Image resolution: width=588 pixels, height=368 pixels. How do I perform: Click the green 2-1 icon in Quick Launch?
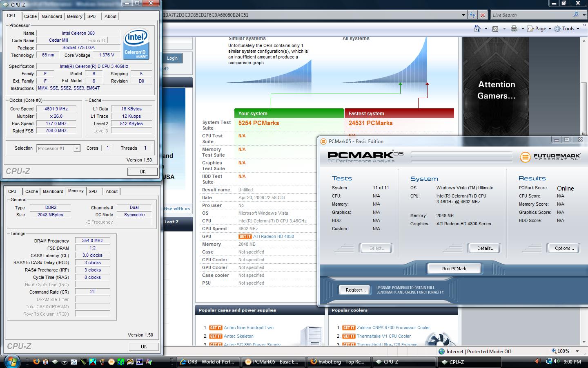pyautogui.click(x=121, y=361)
